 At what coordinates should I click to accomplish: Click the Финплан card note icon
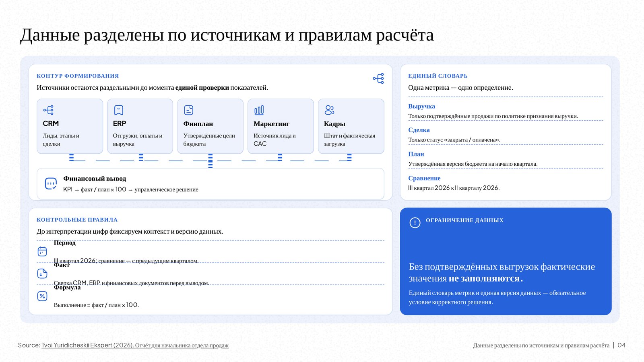point(189,110)
